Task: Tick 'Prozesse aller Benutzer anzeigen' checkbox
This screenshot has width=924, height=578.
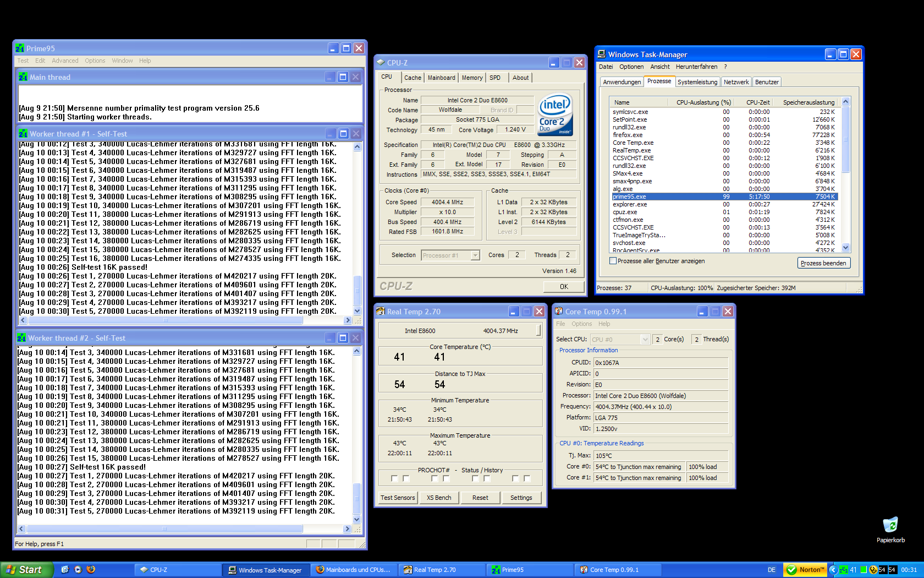Action: click(613, 261)
